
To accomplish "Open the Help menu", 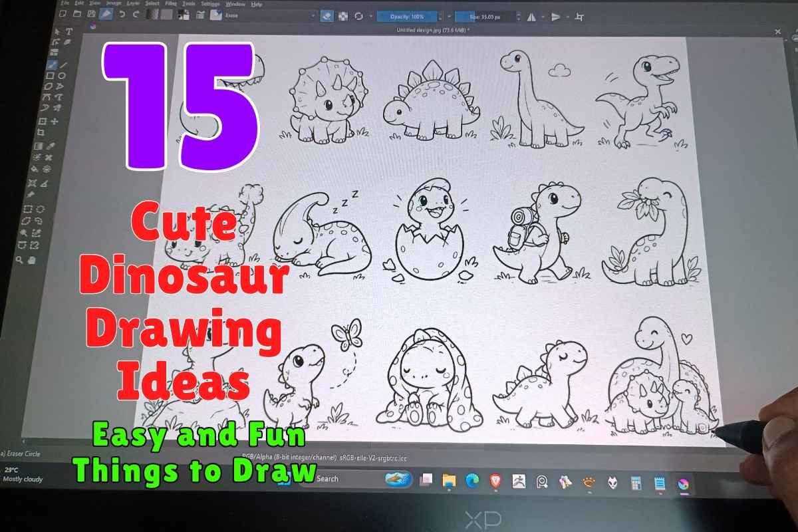I will point(257,4).
